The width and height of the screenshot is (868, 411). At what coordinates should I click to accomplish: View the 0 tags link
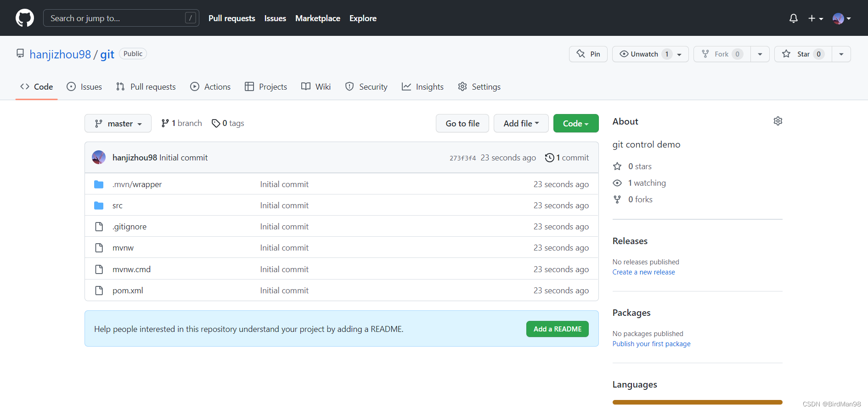228,123
